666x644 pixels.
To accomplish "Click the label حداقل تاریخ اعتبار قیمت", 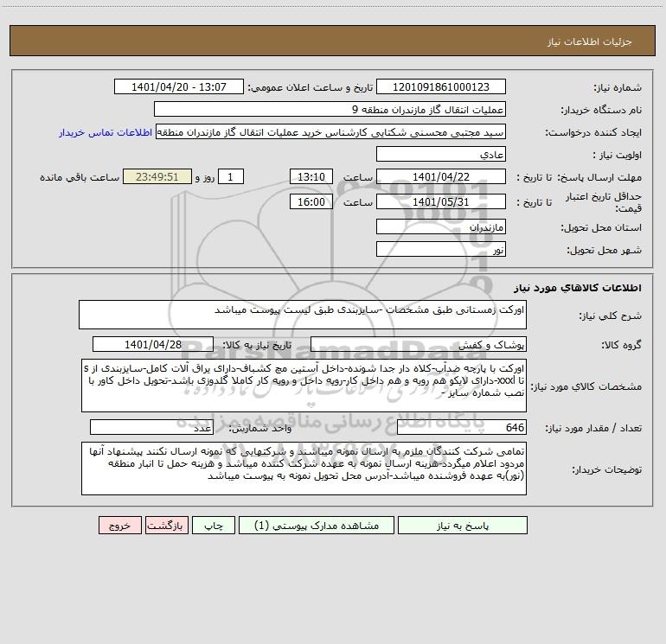I will coord(604,202).
